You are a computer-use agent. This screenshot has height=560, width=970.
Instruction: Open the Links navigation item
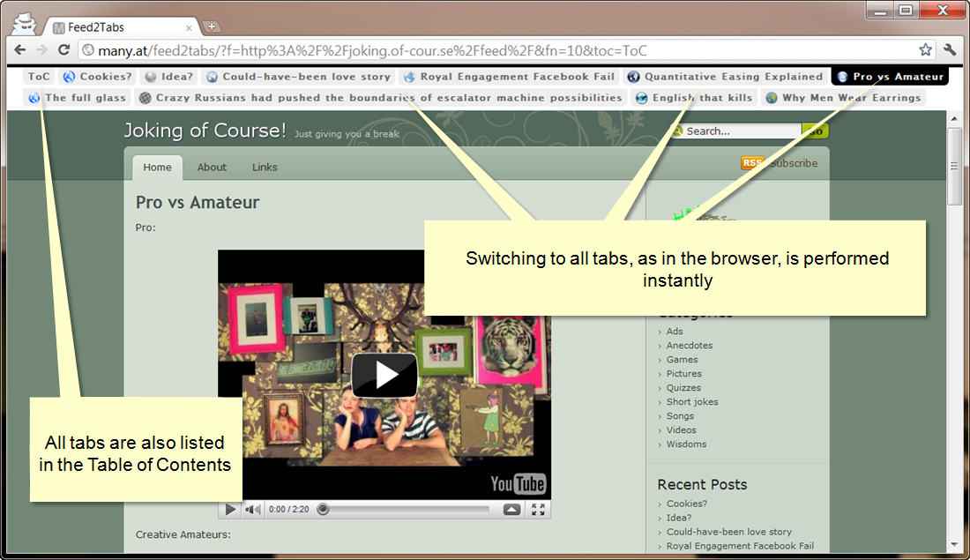pyautogui.click(x=265, y=167)
